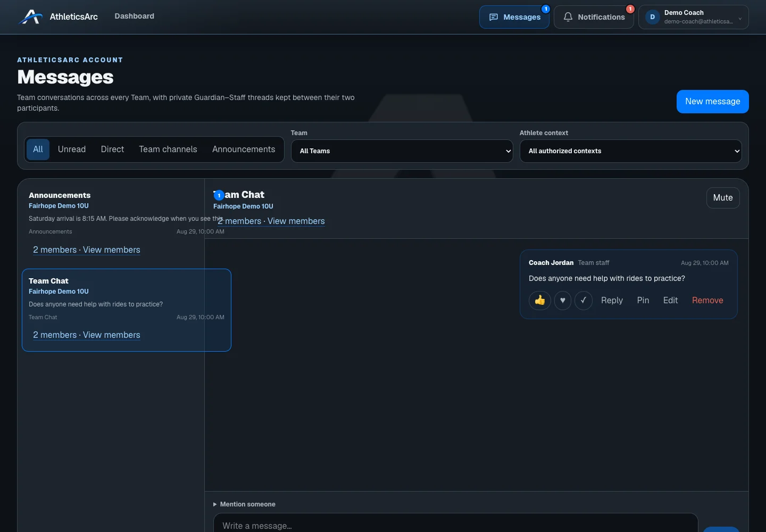
Task: Click the unread count badge on the chat header
Action: pyautogui.click(x=219, y=195)
